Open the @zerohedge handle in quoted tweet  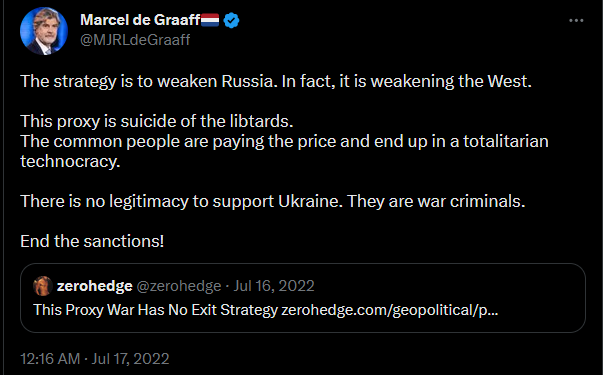pos(179,286)
